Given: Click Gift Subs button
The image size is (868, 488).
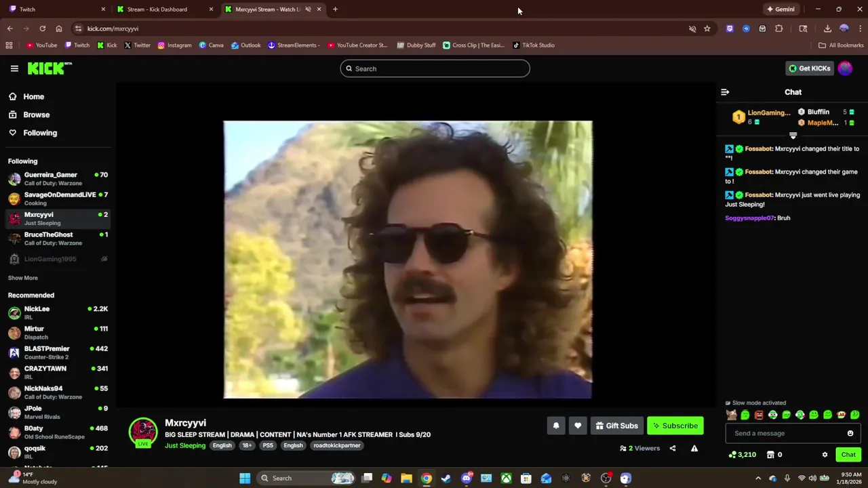Looking at the screenshot, I should (617, 426).
